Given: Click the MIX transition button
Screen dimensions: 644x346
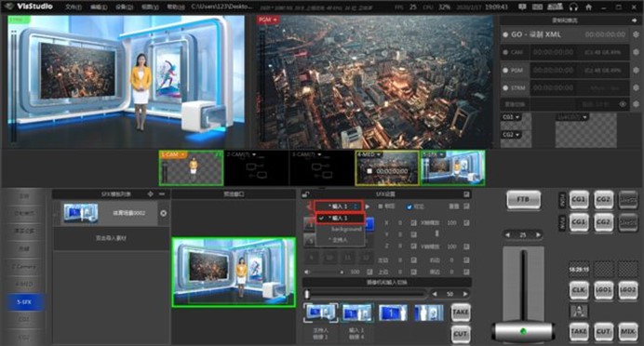Looking at the screenshot, I should 627,331.
